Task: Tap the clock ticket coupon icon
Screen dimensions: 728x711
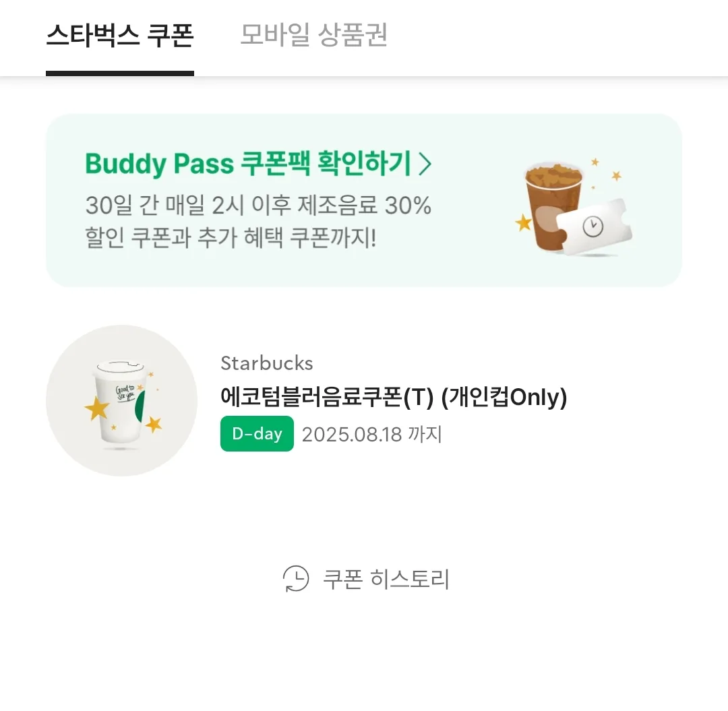Action: (595, 227)
